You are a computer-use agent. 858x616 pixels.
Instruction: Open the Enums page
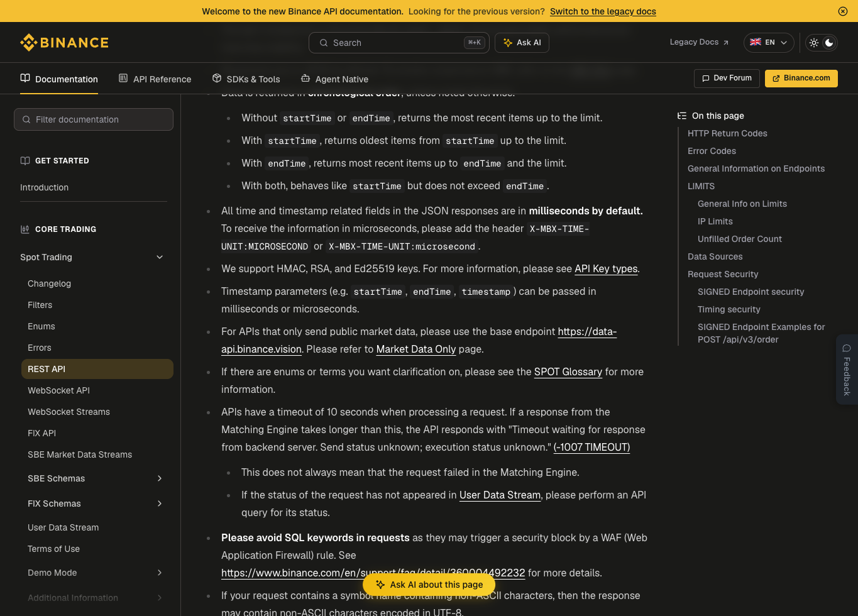pos(41,326)
